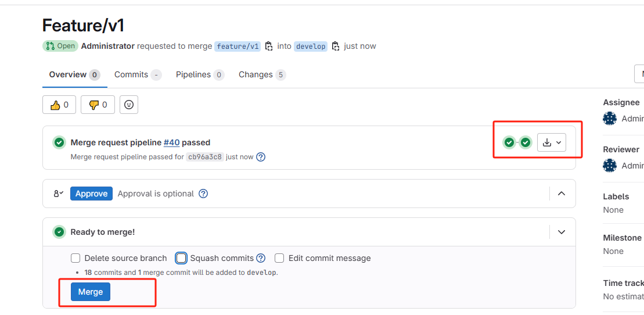This screenshot has width=644, height=315.
Task: Click the thumbs up reaction button
Action: coord(59,105)
